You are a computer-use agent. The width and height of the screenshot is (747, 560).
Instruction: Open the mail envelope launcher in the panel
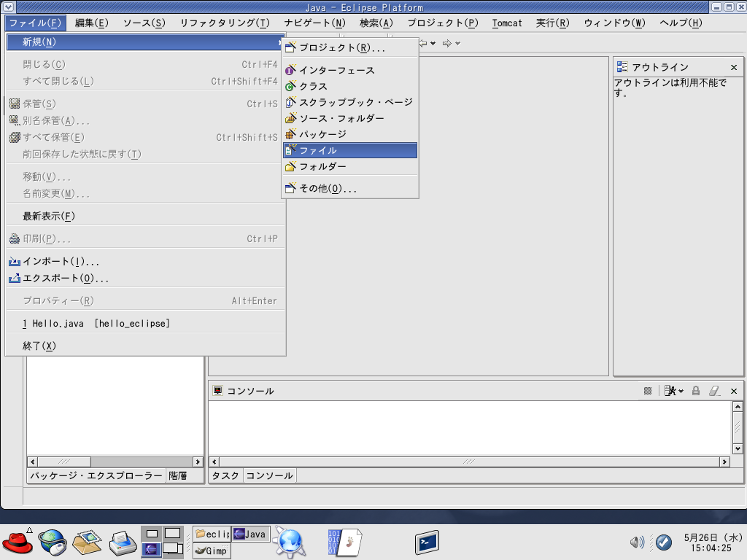click(x=88, y=542)
